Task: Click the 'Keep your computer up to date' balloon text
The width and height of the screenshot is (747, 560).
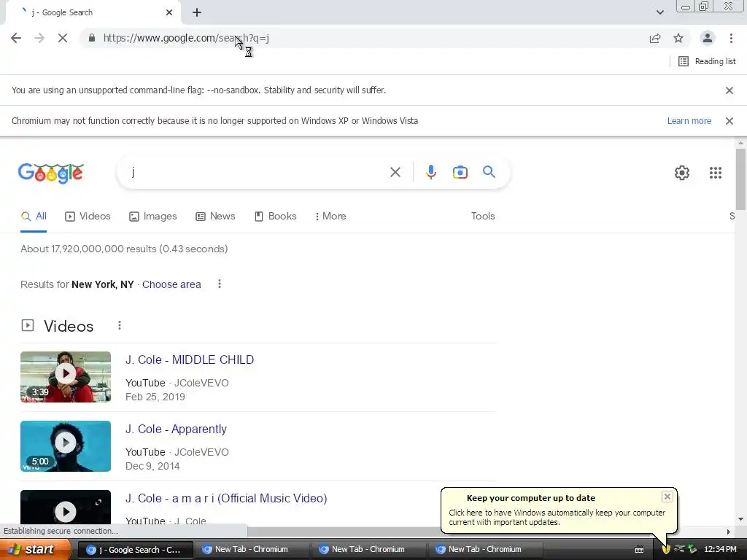Action: click(557, 518)
